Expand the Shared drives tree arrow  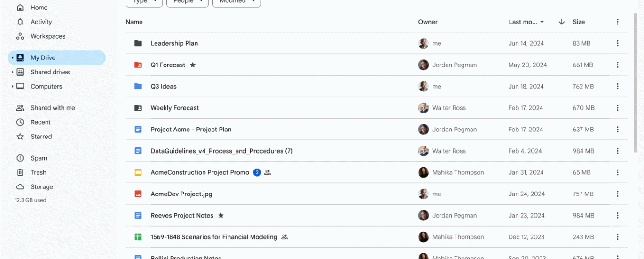[13, 72]
